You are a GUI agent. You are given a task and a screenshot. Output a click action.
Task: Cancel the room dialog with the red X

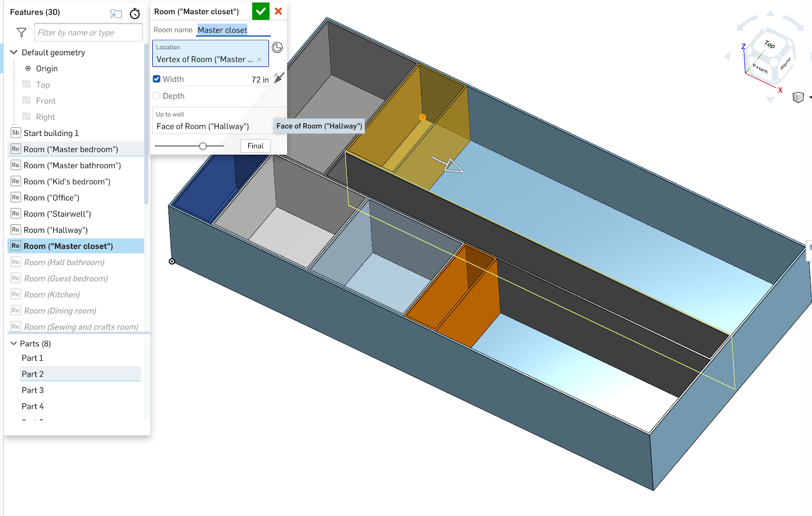point(278,11)
